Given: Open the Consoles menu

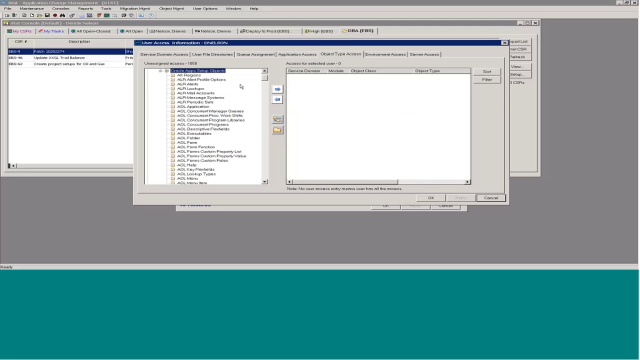Looking at the screenshot, I should click(60, 9).
